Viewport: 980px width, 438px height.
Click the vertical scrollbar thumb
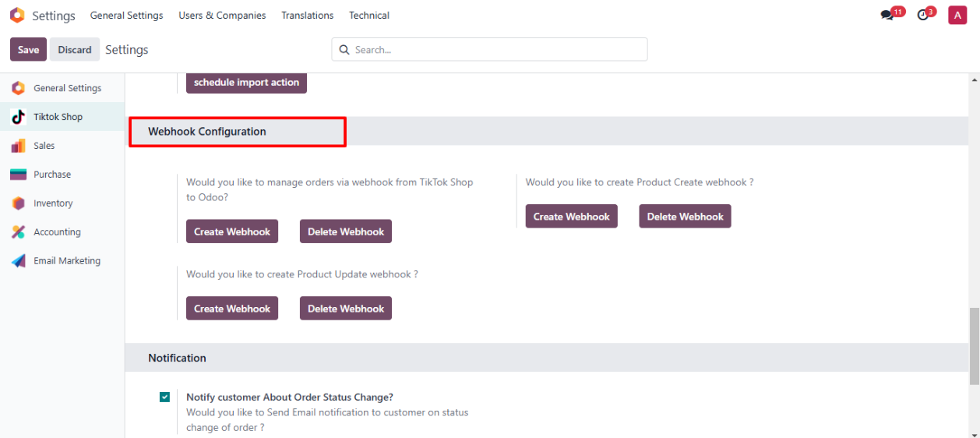coord(974,345)
